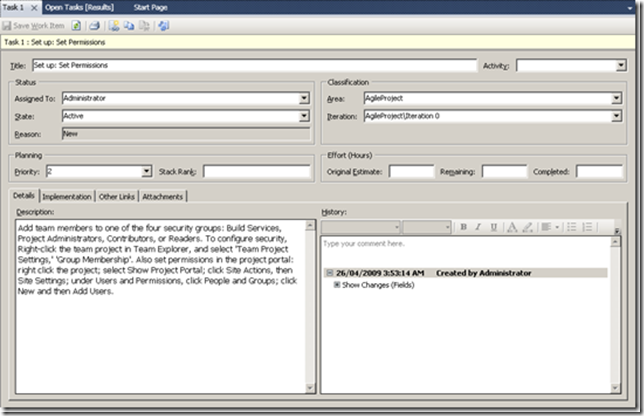Open the Area dropdown

tap(616, 98)
